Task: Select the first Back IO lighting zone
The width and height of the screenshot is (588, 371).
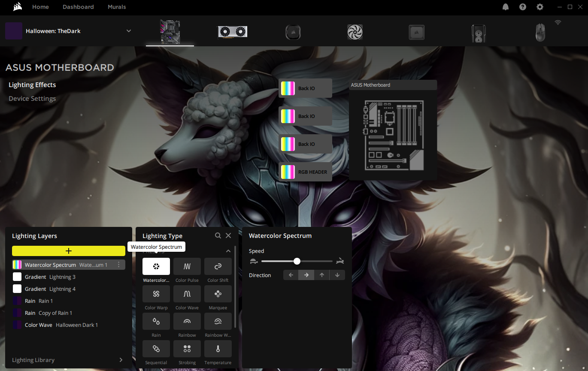Action: coord(305,88)
